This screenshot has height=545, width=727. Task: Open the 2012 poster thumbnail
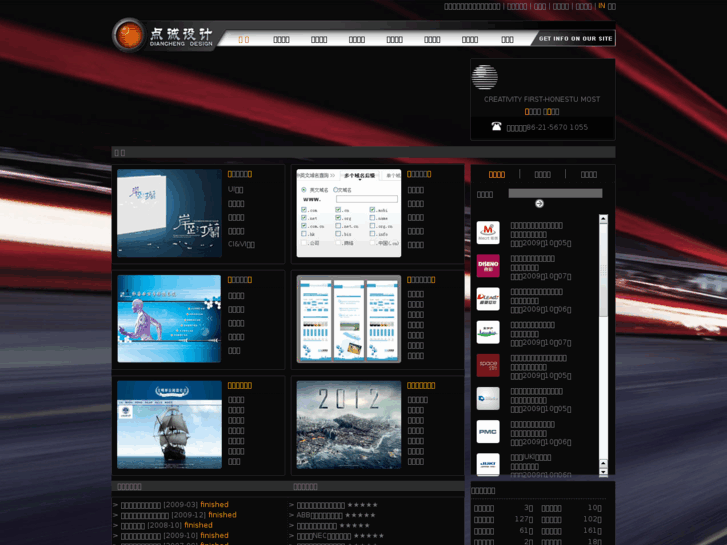[349, 424]
